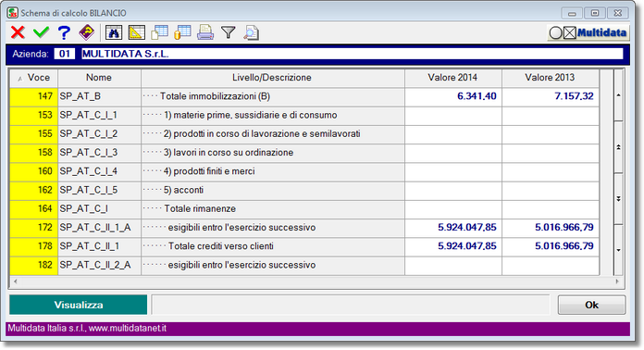Click the funnel filter icon
The height and width of the screenshot is (350, 644).
[x=229, y=32]
